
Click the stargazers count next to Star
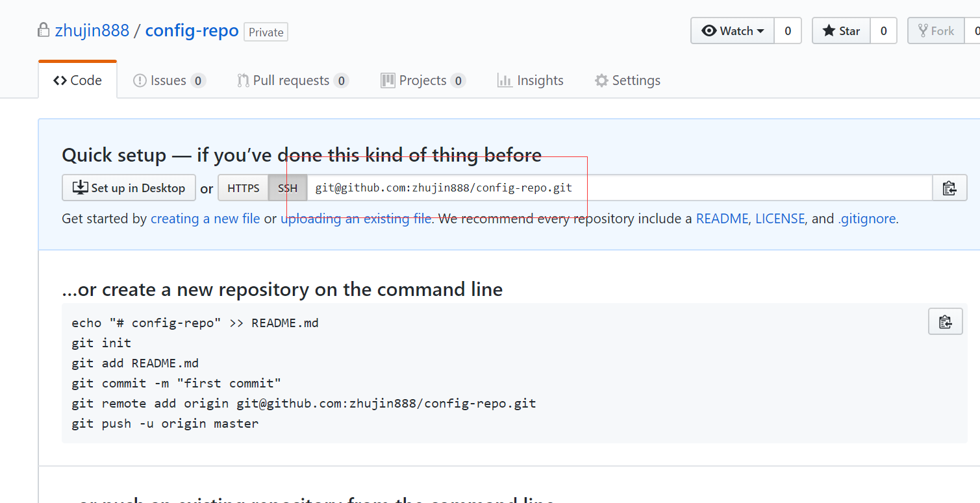(883, 31)
